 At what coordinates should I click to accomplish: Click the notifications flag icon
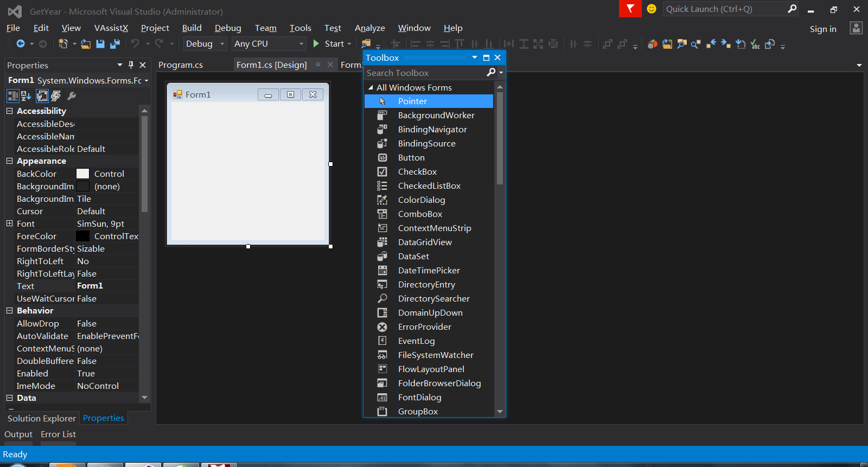(x=630, y=9)
